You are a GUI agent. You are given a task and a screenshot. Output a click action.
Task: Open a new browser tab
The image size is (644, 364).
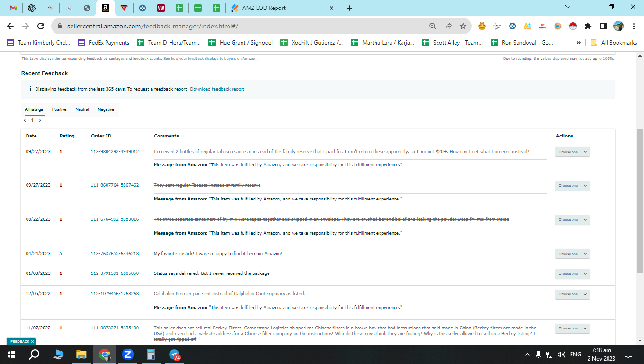[x=349, y=8]
